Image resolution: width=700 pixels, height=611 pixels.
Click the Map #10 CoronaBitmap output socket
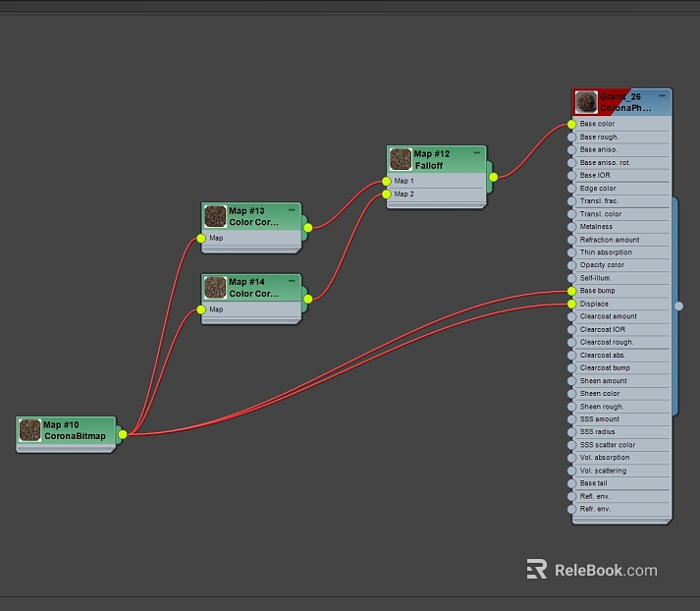click(123, 434)
